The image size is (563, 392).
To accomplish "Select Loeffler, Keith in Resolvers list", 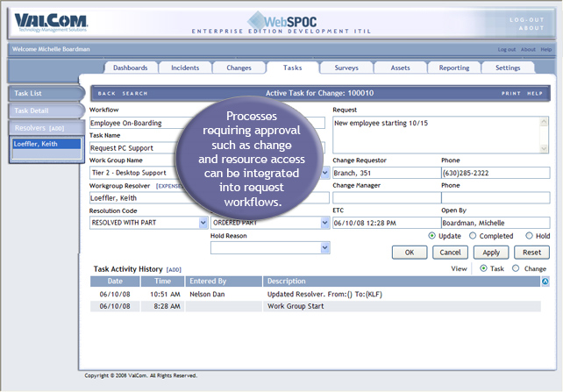I will pyautogui.click(x=46, y=144).
